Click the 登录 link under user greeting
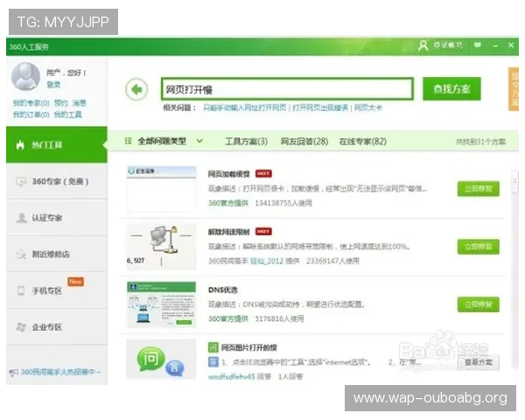Viewport: 525px width, 420px height. 53,84
